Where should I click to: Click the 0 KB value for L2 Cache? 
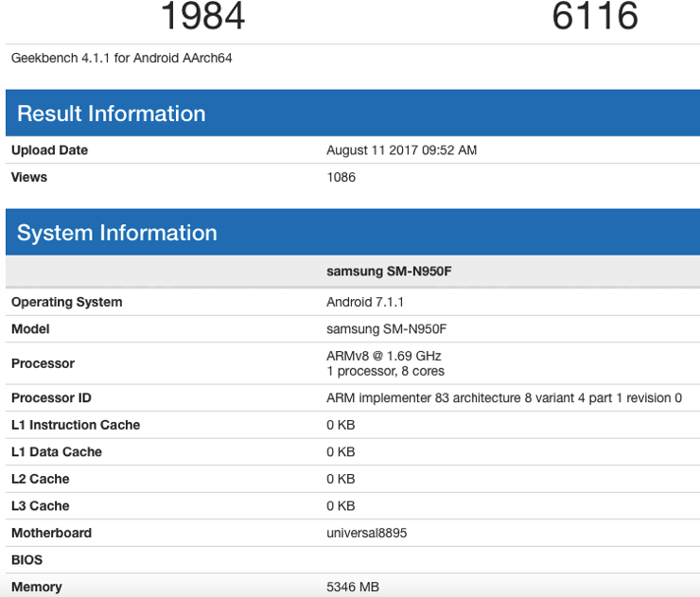(x=341, y=479)
